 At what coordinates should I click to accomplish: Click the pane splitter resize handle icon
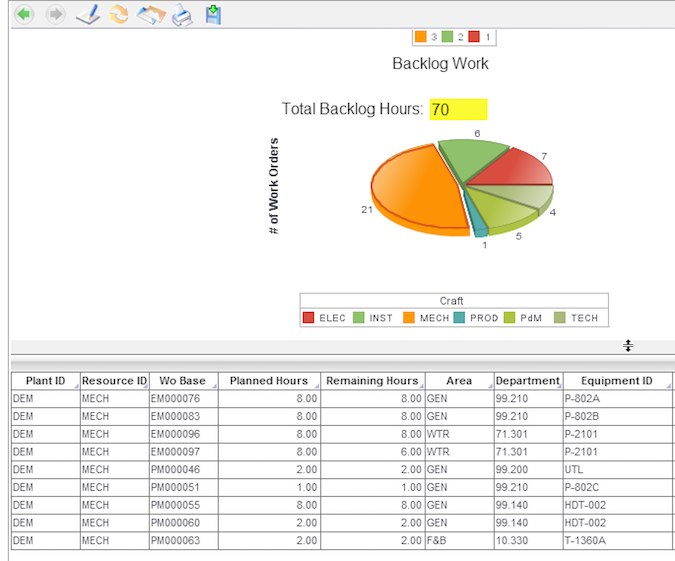(628, 346)
